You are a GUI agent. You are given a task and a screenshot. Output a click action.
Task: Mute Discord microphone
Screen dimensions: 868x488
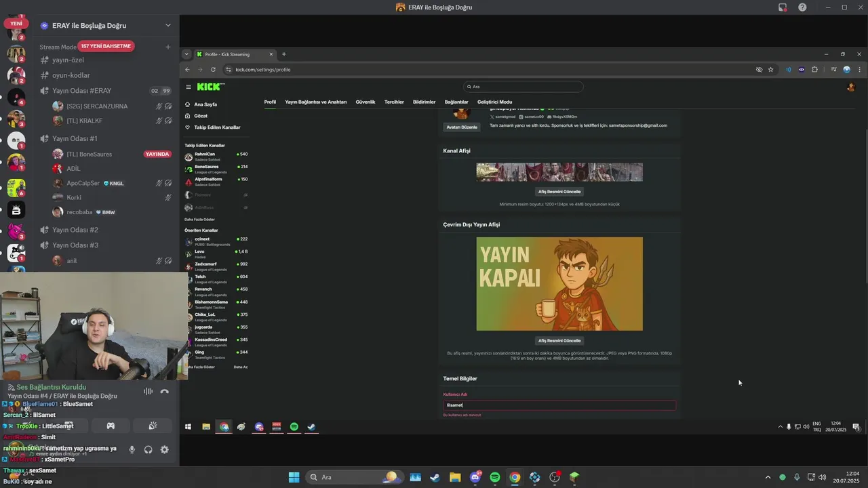[132, 449]
